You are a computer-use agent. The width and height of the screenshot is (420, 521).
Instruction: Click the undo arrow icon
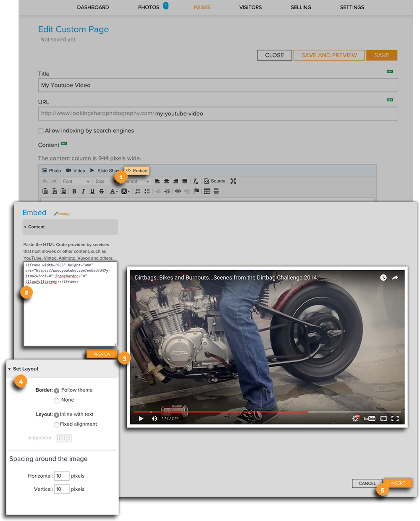point(45,182)
